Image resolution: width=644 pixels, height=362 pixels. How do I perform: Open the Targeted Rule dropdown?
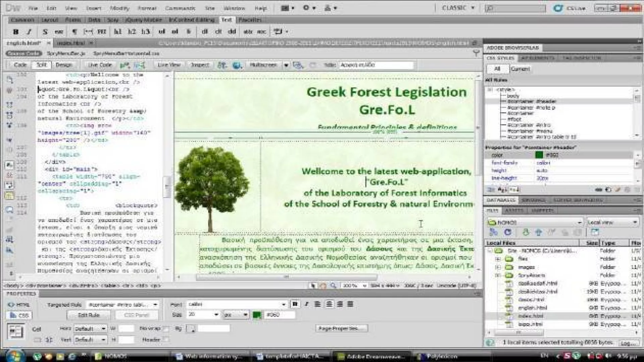[x=155, y=305]
